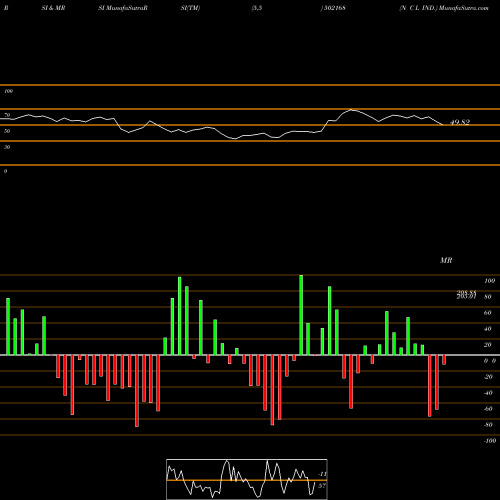Click the mini overview chart thumbnail
500x500 pixels.
247,479
